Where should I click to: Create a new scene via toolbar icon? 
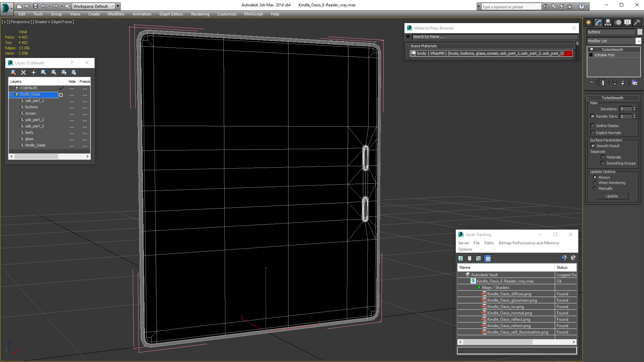point(19,6)
